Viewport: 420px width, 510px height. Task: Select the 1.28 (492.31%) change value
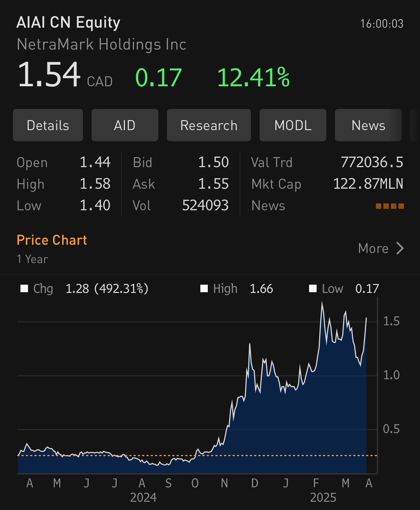click(x=107, y=289)
